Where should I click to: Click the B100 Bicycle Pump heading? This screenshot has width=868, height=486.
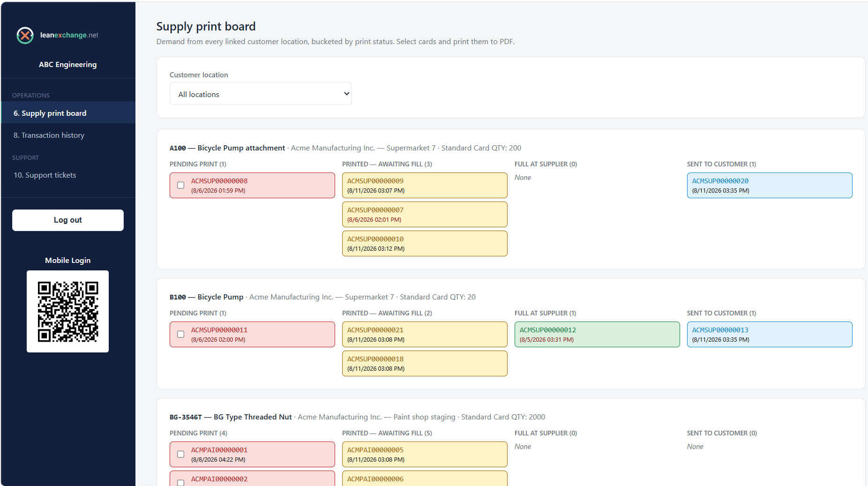click(207, 297)
